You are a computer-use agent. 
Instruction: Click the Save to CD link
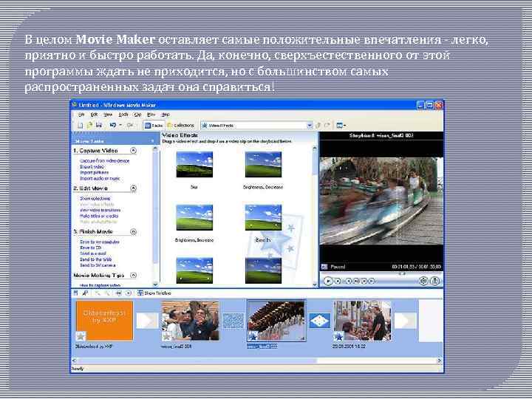pyautogui.click(x=91, y=248)
